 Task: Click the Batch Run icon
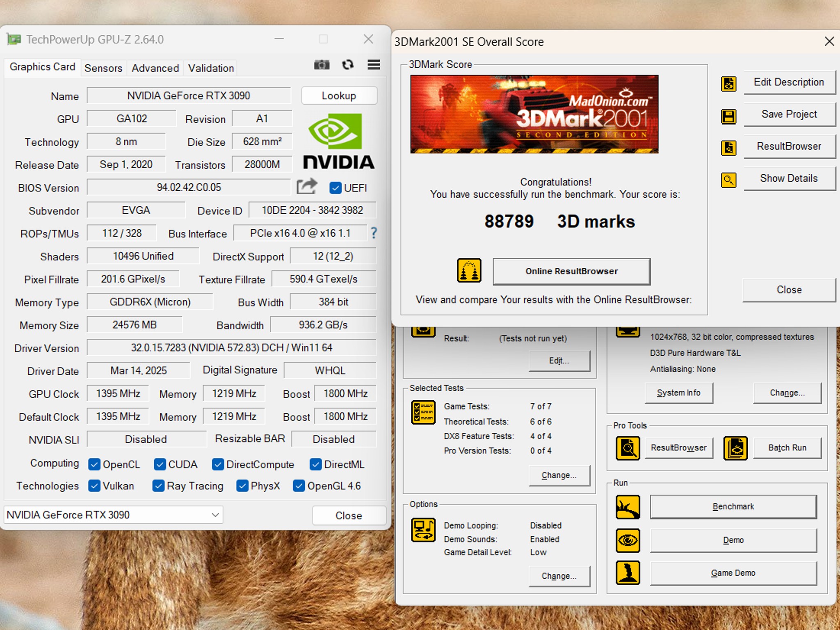(x=735, y=448)
